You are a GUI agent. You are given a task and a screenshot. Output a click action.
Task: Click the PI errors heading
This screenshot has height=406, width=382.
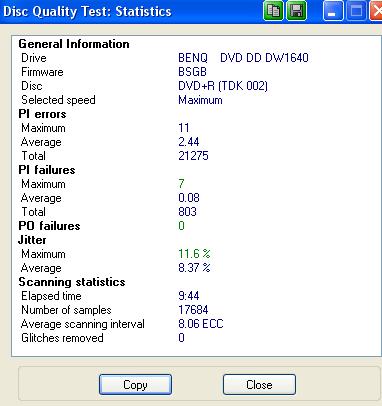pyautogui.click(x=42, y=114)
